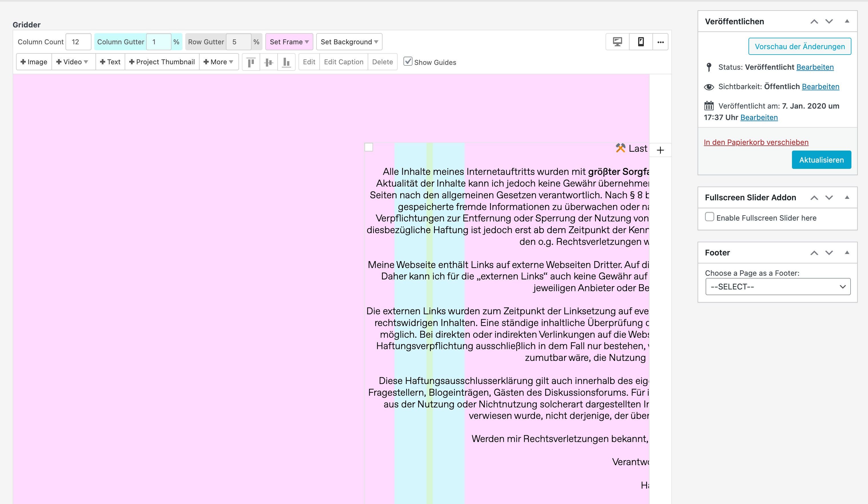Toggle the Show Guides checkbox
The width and height of the screenshot is (868, 504).
(408, 62)
